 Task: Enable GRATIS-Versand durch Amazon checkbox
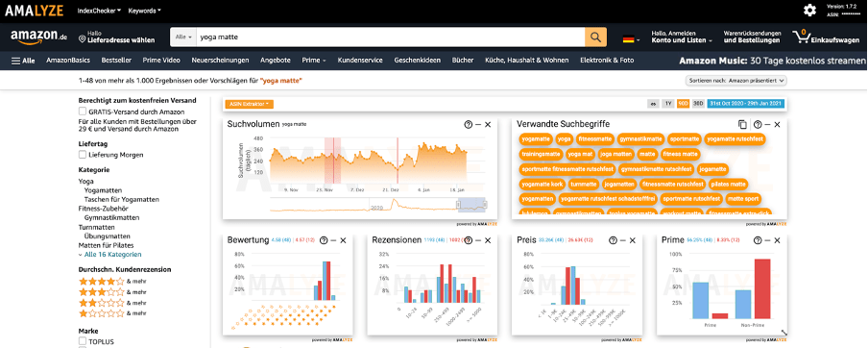pos(83,112)
